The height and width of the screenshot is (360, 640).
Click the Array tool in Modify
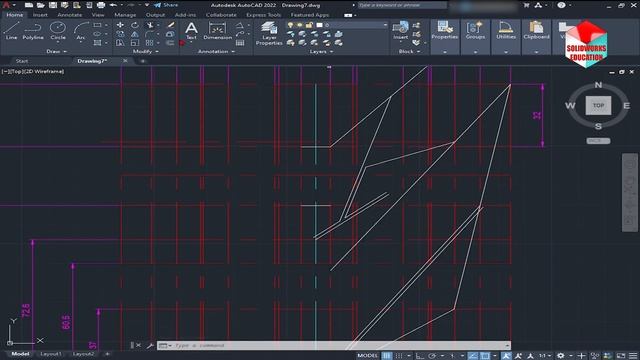149,43
